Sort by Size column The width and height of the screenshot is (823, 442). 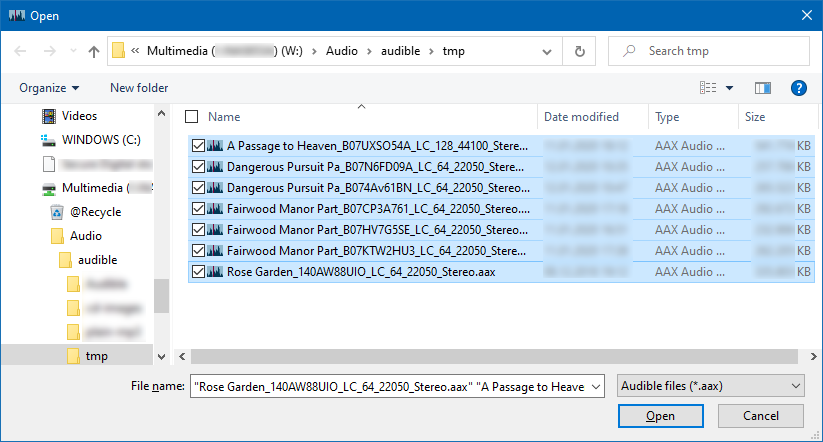(x=755, y=117)
